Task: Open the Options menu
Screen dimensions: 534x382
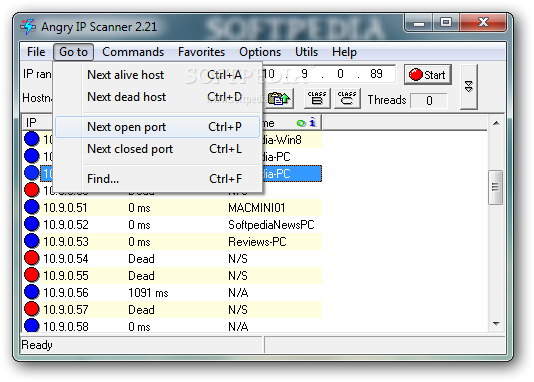Action: [x=260, y=52]
